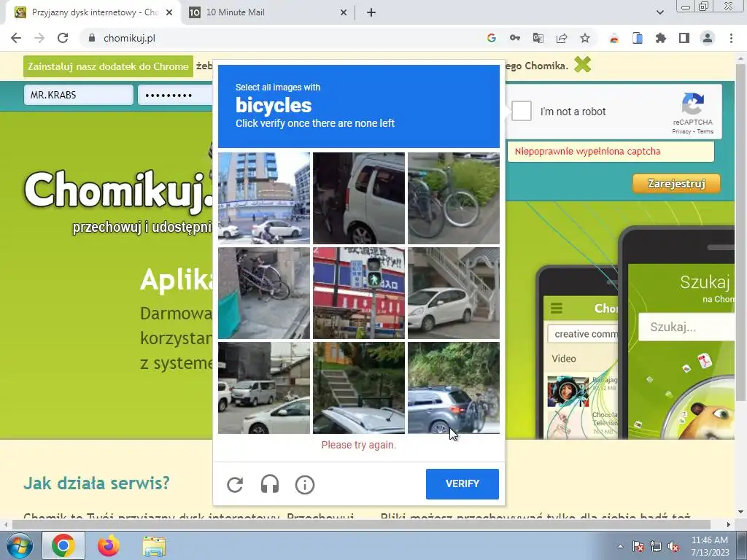Open the tab search dropdown arrow
The height and width of the screenshot is (560, 747).
pos(659,12)
